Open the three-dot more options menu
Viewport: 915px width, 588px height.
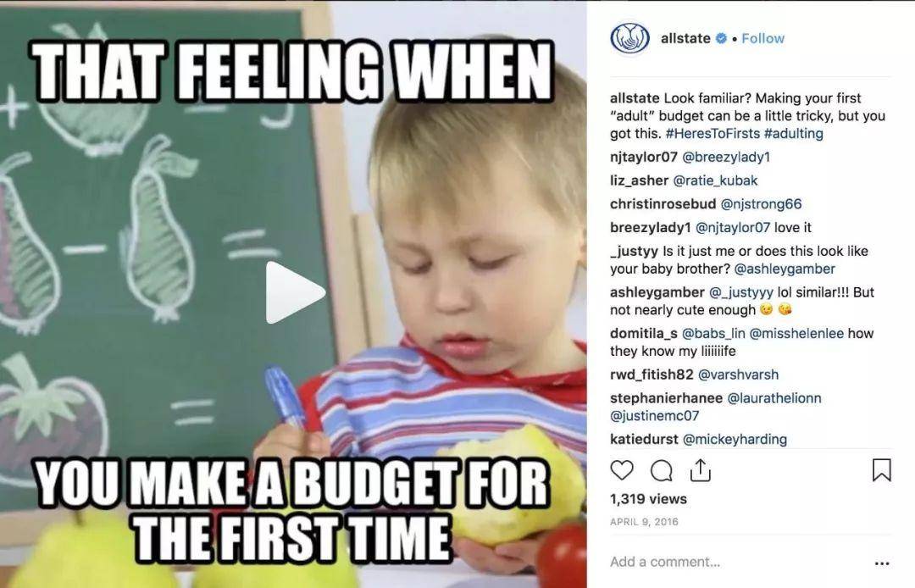(882, 563)
